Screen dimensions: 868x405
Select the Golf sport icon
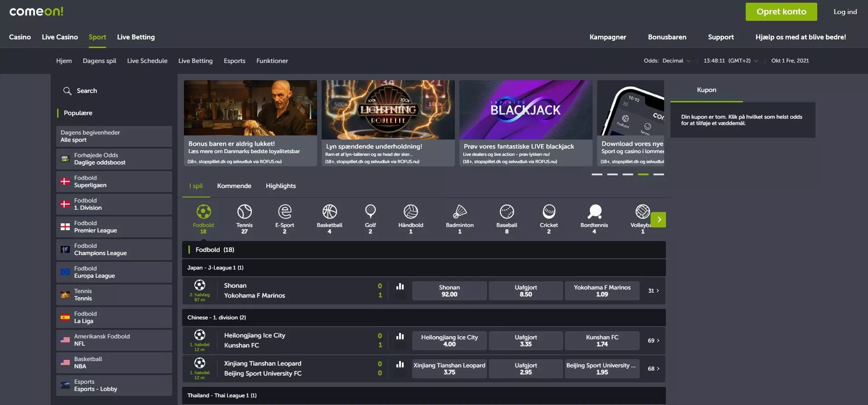pos(370,212)
